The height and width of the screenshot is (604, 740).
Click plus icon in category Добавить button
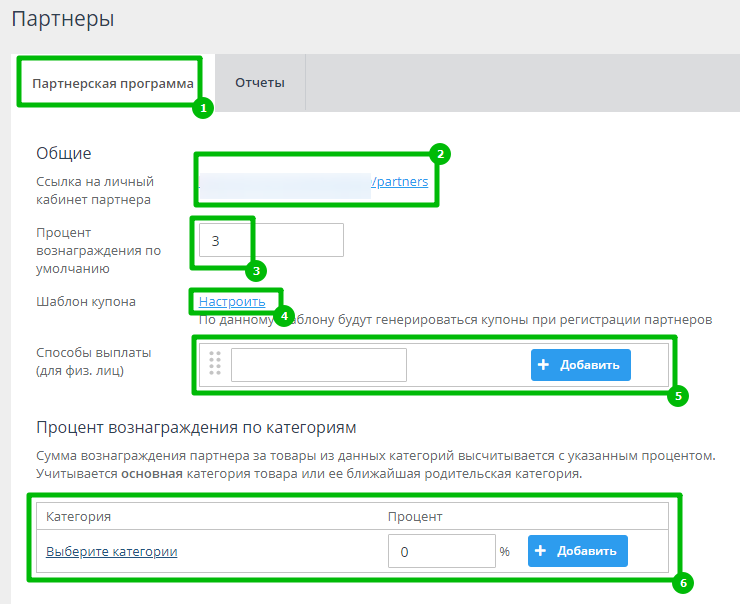click(541, 551)
